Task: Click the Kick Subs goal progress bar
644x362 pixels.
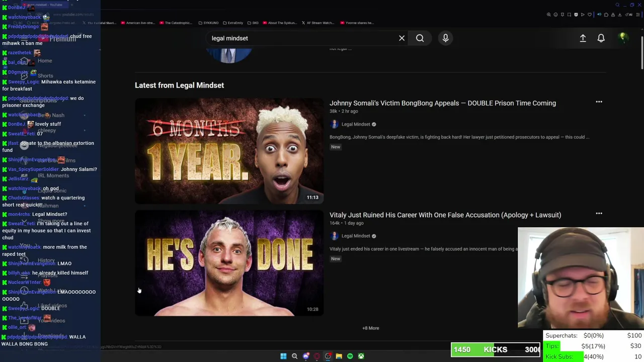Action: point(594,356)
